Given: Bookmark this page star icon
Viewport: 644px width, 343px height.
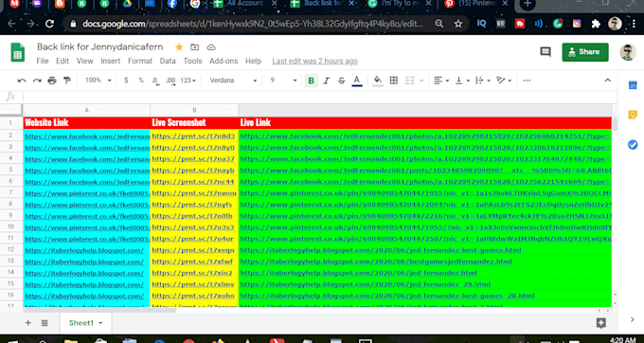Looking at the screenshot, I should point(458,24).
